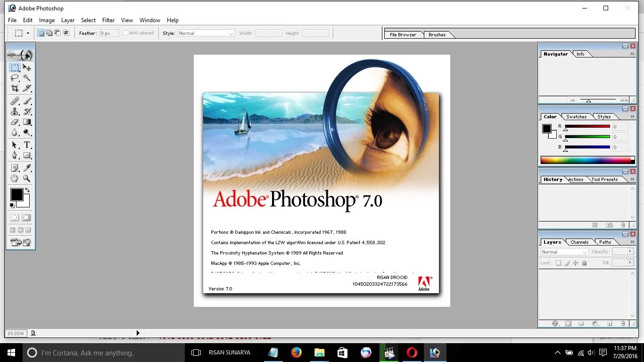The width and height of the screenshot is (644, 362).
Task: Select the Crop tool
Action: [16, 88]
